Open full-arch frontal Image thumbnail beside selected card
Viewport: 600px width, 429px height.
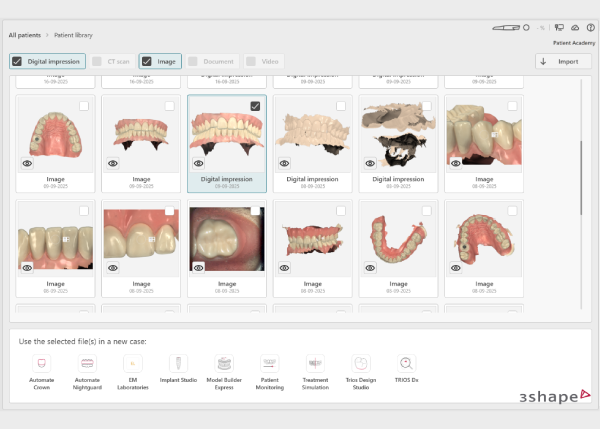[x=141, y=134]
